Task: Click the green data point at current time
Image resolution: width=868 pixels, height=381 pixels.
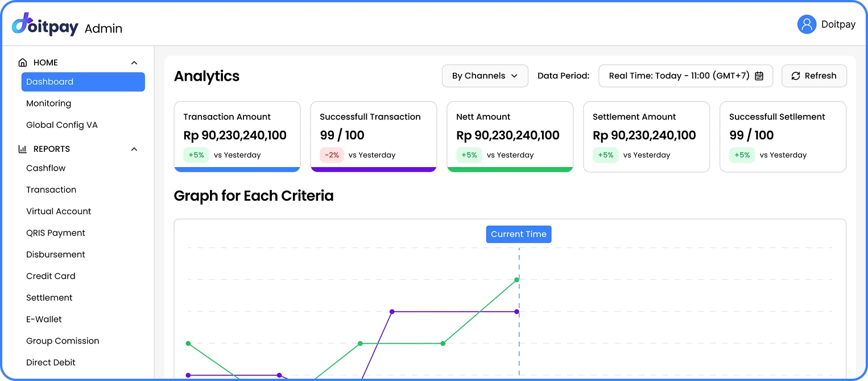Action: tap(517, 280)
